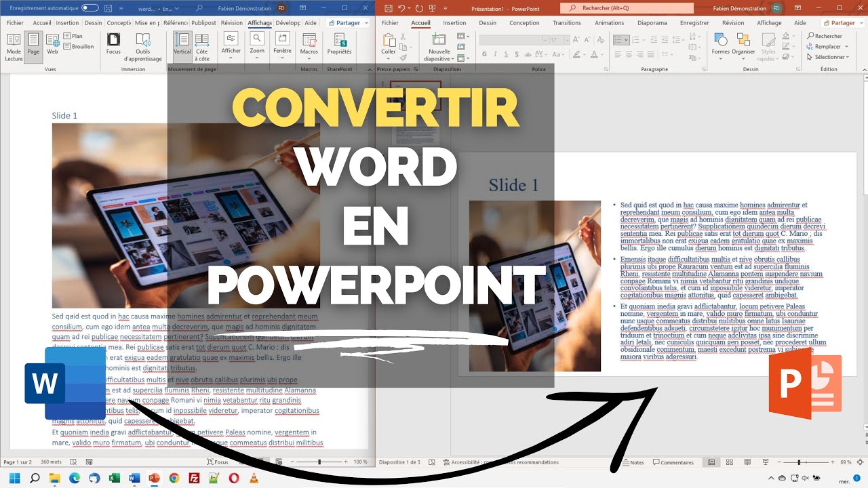868x488 pixels.
Task: Open the Révision tab in Word
Action: tap(231, 22)
